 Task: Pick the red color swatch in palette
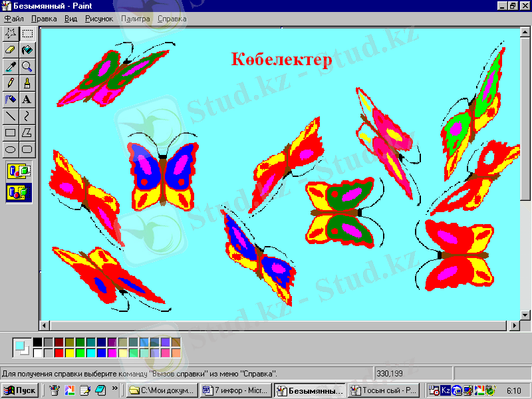[59, 352]
